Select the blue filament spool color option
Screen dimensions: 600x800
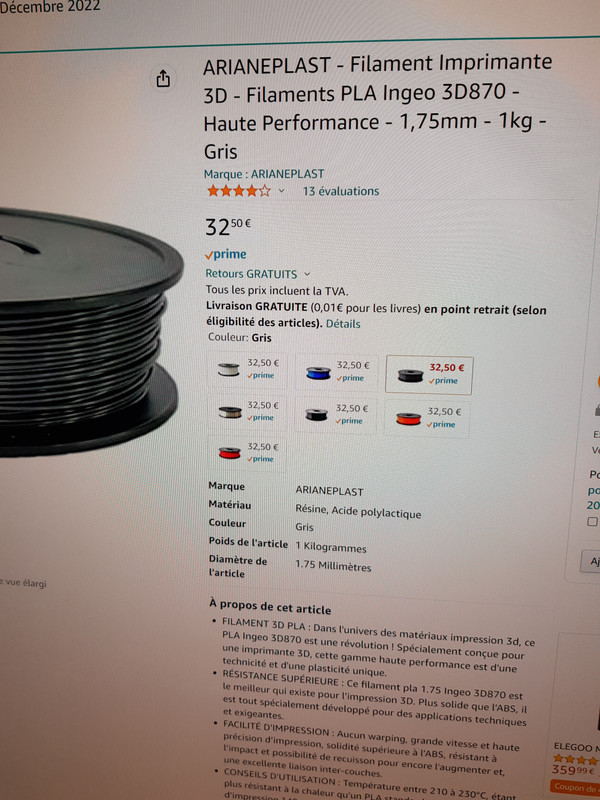(x=337, y=372)
